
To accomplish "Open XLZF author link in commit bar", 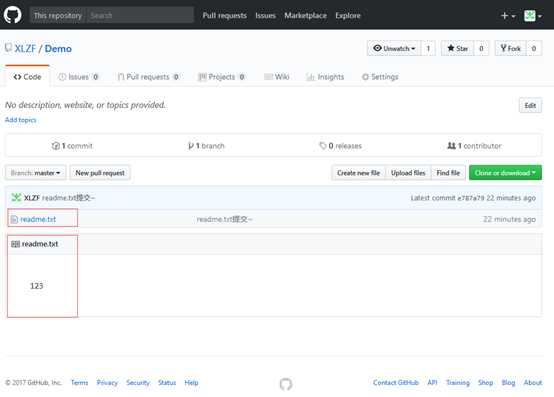I will tap(32, 198).
